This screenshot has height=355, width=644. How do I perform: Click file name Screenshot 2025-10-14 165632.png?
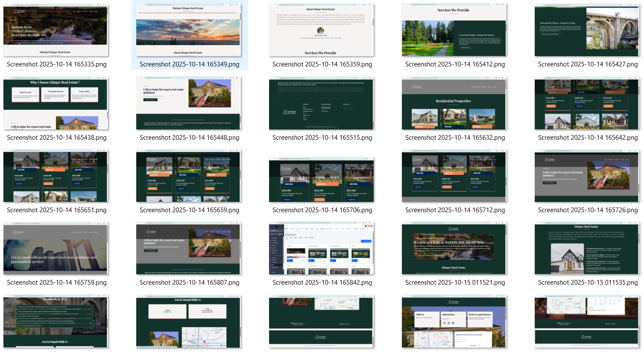[x=455, y=138]
